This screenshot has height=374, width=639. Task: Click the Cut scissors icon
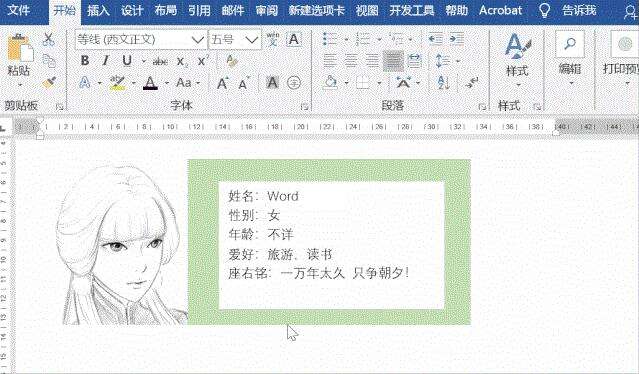(x=48, y=39)
